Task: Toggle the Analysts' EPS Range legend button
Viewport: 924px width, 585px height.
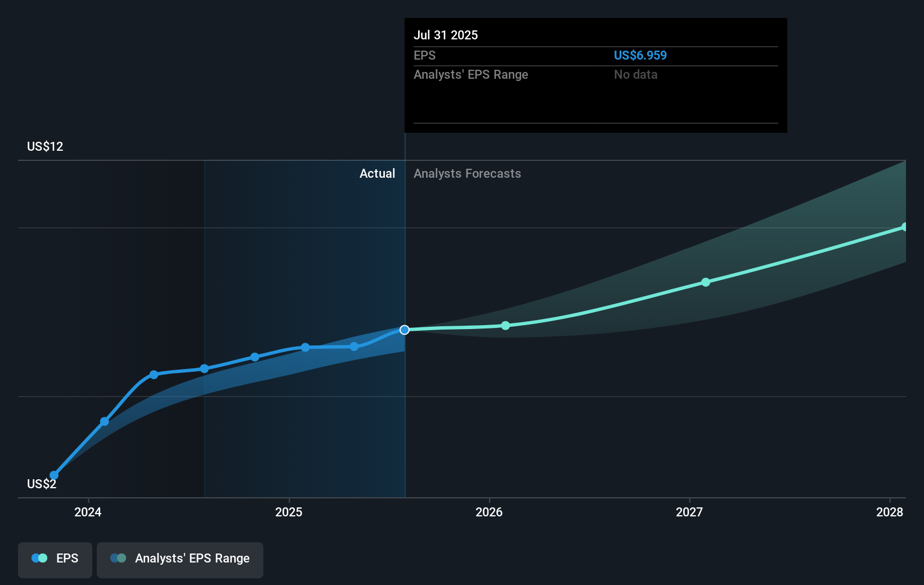Action: [180, 559]
